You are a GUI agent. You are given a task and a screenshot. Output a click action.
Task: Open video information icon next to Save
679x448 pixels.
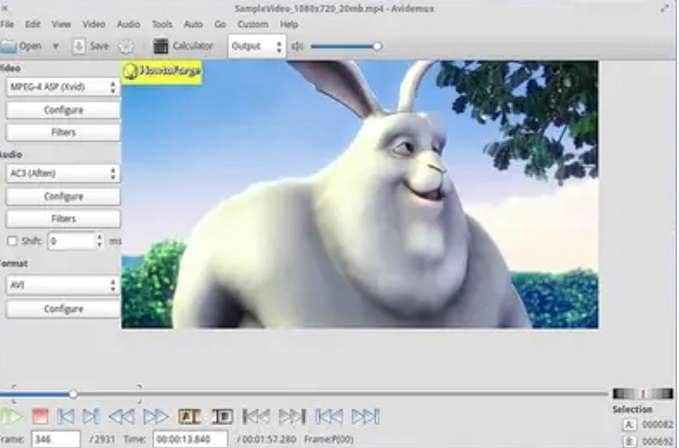tap(126, 46)
